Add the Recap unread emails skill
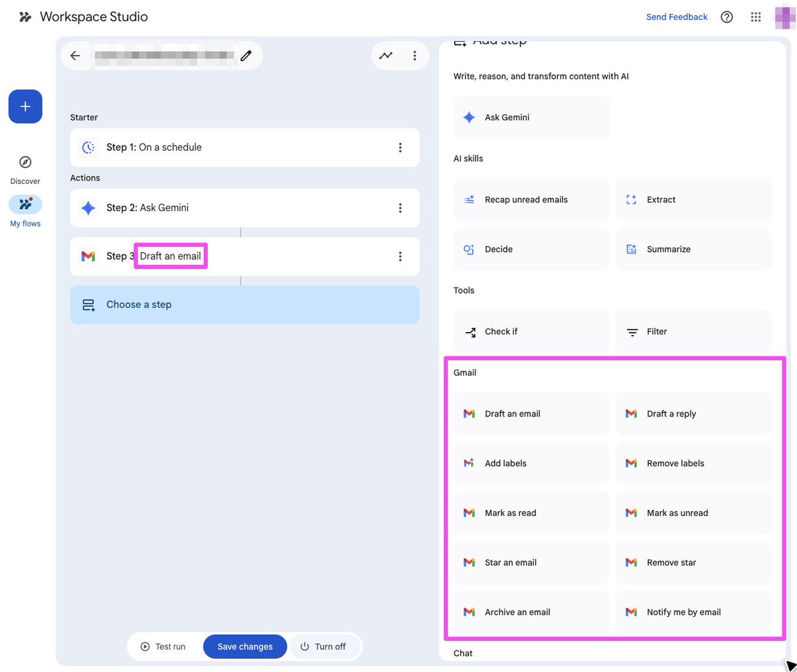This screenshot has width=797, height=672. pos(531,200)
